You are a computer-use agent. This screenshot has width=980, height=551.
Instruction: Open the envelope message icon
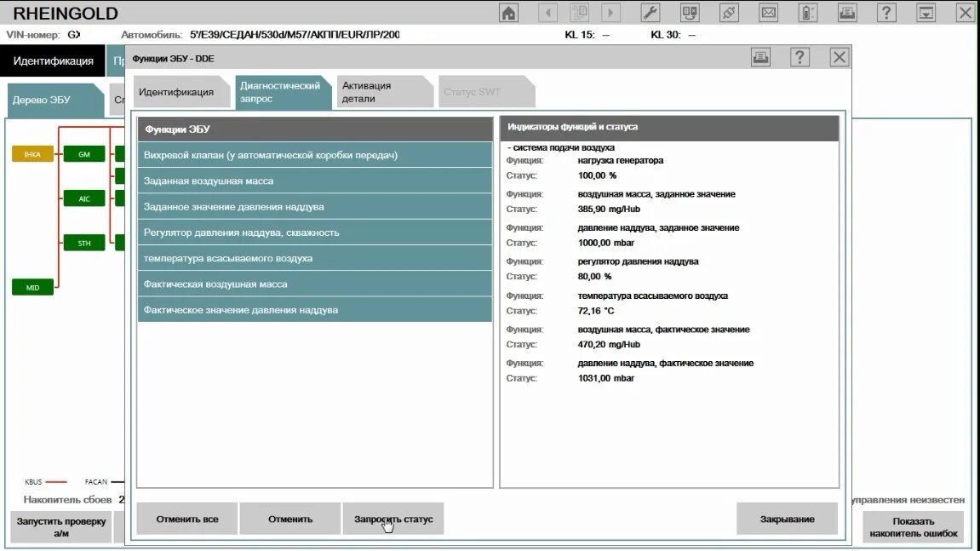pyautogui.click(x=768, y=13)
